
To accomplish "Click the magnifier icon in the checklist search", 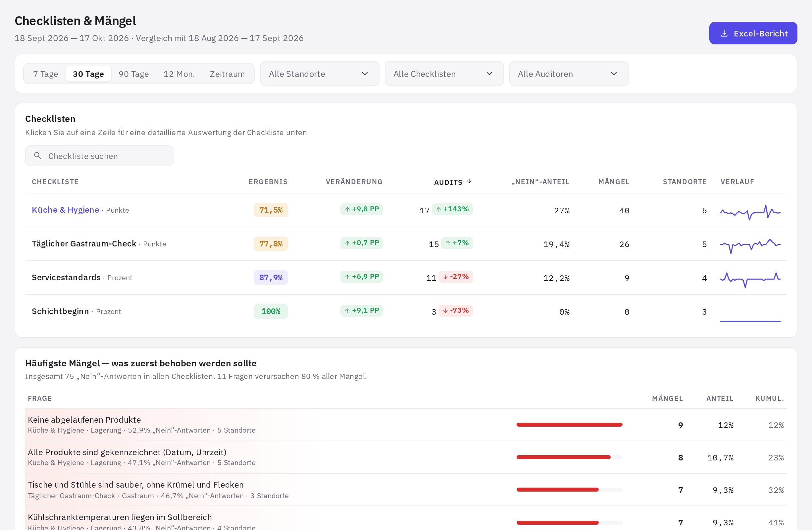I will [37, 156].
